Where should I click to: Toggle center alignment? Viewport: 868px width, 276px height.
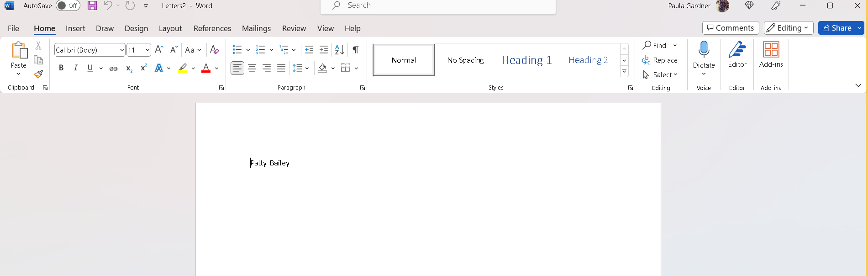click(x=252, y=68)
